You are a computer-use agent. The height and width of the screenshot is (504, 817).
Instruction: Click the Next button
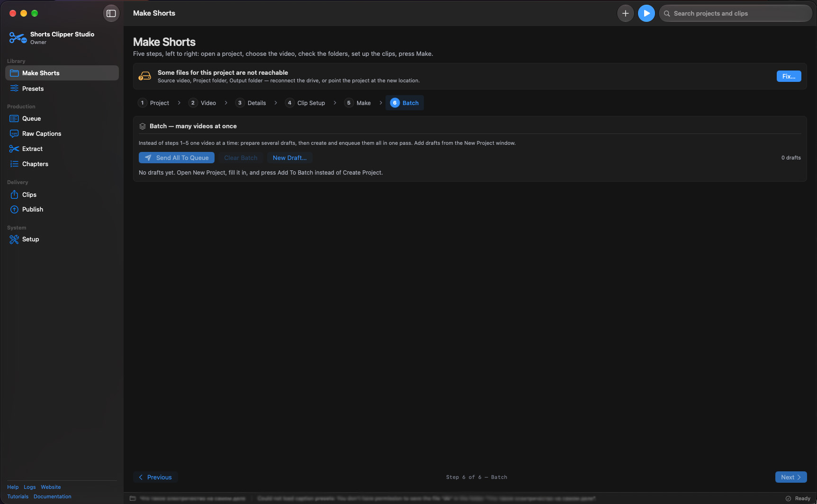[790, 477]
